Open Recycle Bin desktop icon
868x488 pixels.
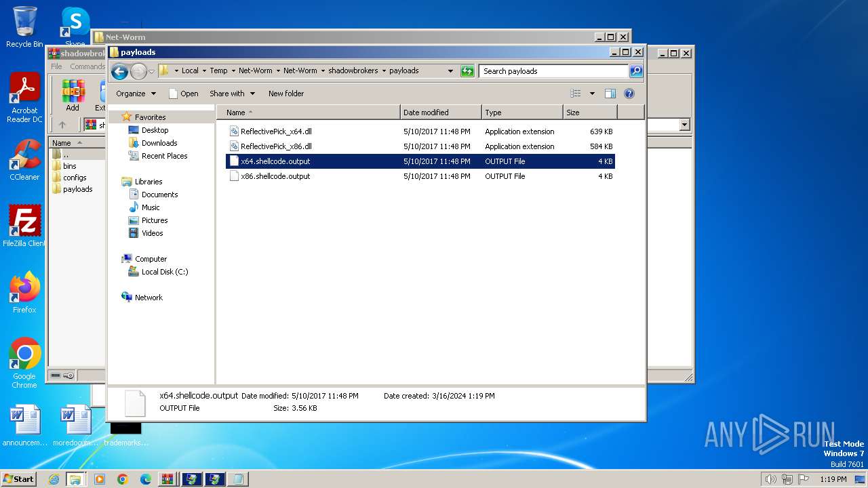point(24,27)
